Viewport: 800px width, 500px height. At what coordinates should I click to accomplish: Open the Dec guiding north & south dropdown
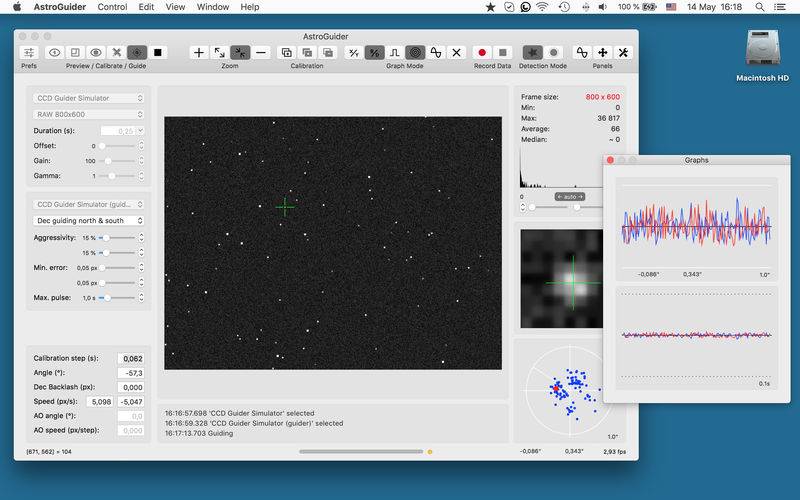pyautogui.click(x=89, y=220)
